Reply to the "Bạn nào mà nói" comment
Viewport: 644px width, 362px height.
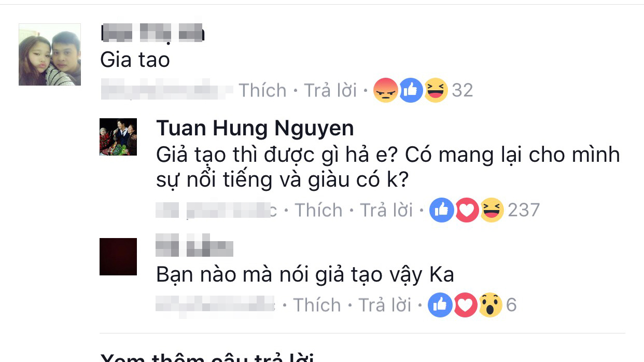point(385,305)
